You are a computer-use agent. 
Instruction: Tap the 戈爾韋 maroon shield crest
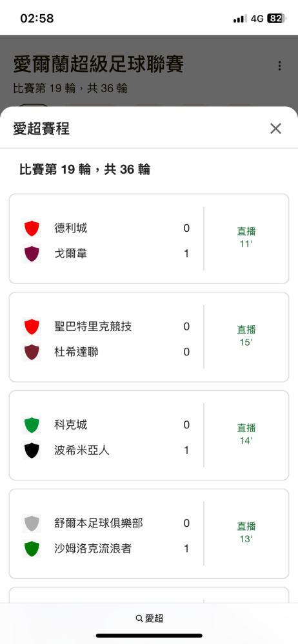click(32, 254)
